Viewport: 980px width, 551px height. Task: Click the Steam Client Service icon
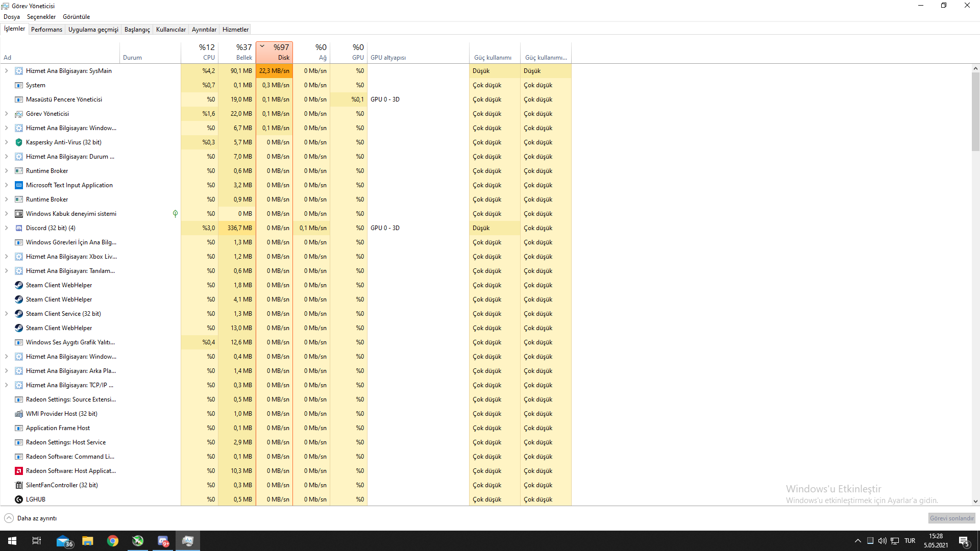pos(19,314)
